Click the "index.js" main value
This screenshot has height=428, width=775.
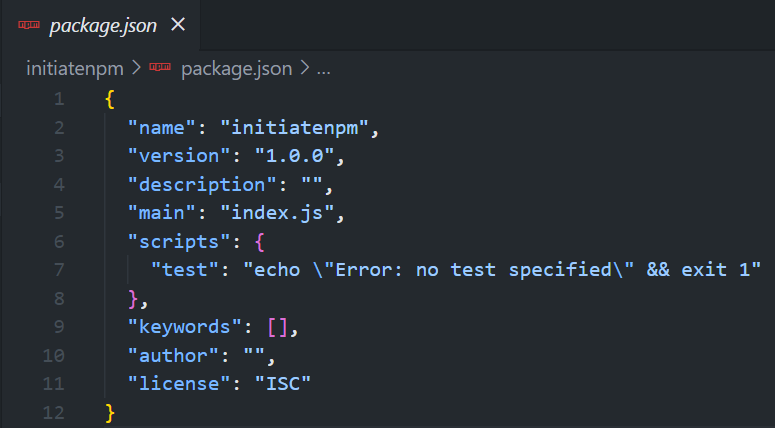[277, 213]
